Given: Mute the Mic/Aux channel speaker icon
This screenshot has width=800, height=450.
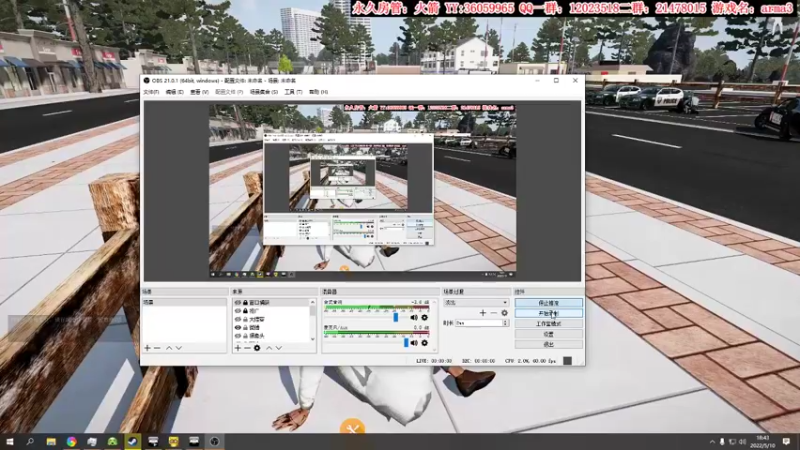Looking at the screenshot, I should click(x=414, y=343).
